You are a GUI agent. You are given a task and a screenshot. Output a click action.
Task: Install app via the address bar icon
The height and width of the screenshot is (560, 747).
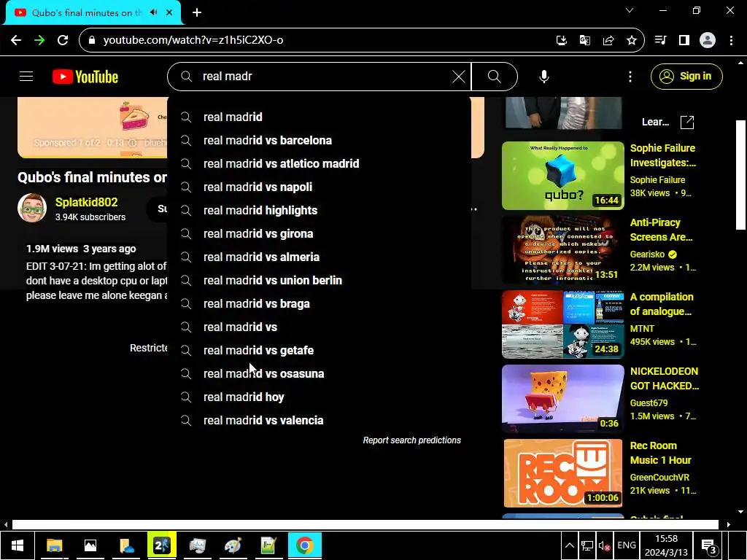tap(561, 40)
